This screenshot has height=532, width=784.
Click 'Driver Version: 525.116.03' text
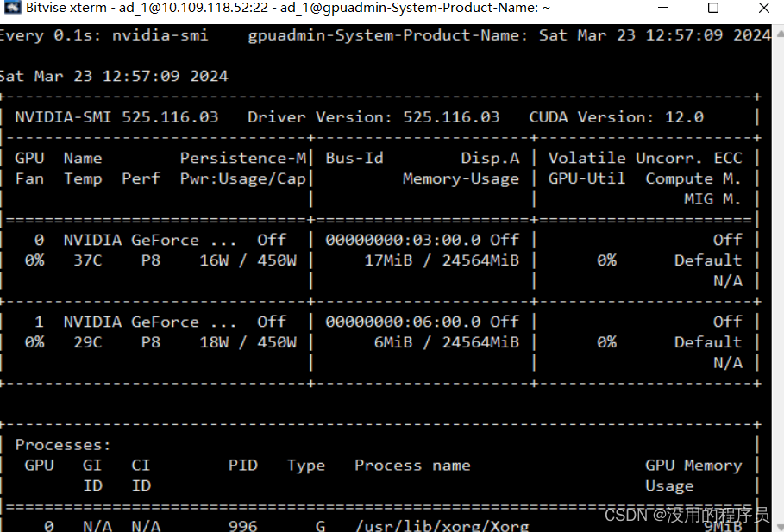coord(373,117)
